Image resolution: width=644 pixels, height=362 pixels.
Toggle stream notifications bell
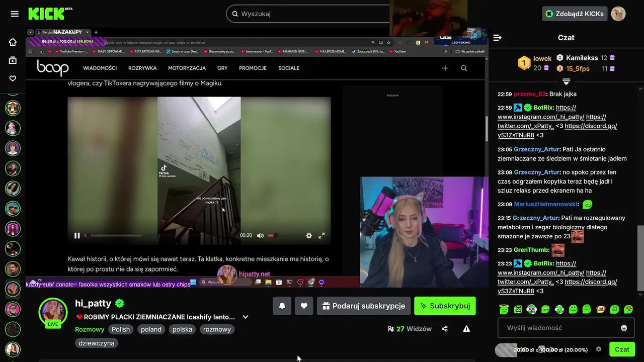[x=282, y=306]
